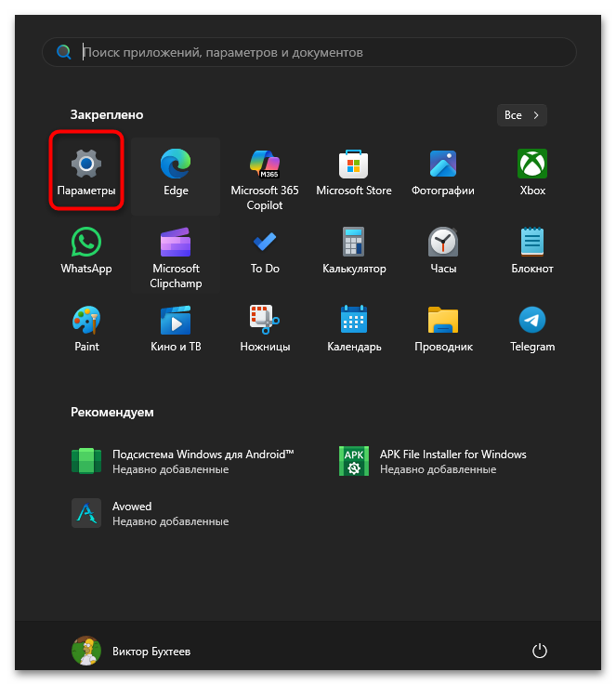Open the Xbox app

click(532, 172)
